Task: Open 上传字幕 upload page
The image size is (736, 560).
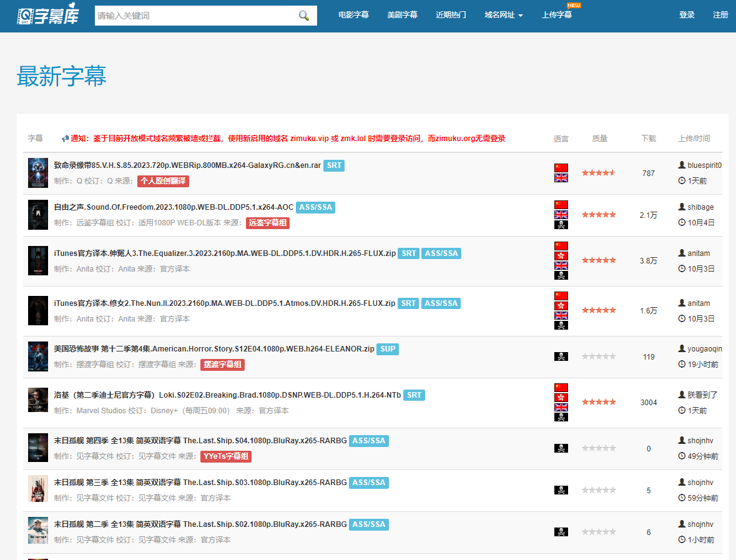Action: click(557, 15)
